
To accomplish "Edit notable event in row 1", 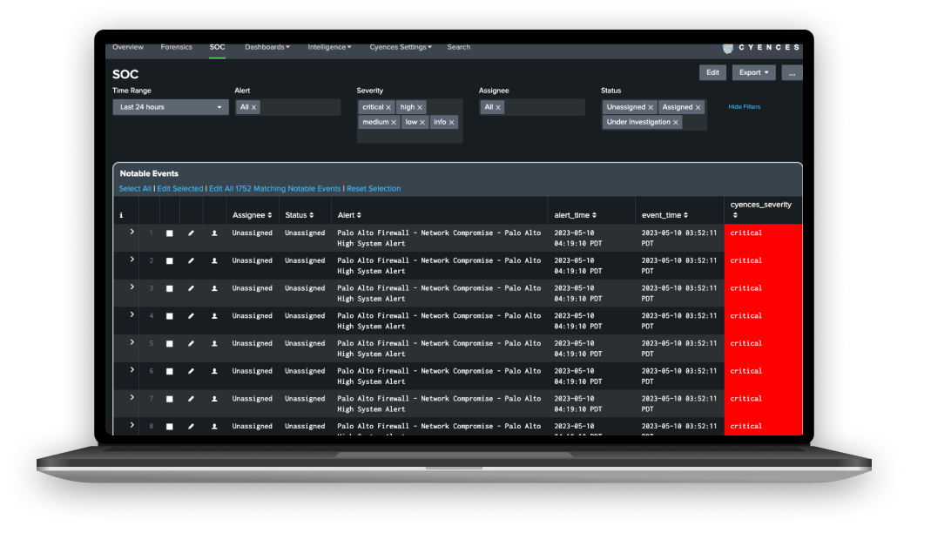I will point(191,233).
